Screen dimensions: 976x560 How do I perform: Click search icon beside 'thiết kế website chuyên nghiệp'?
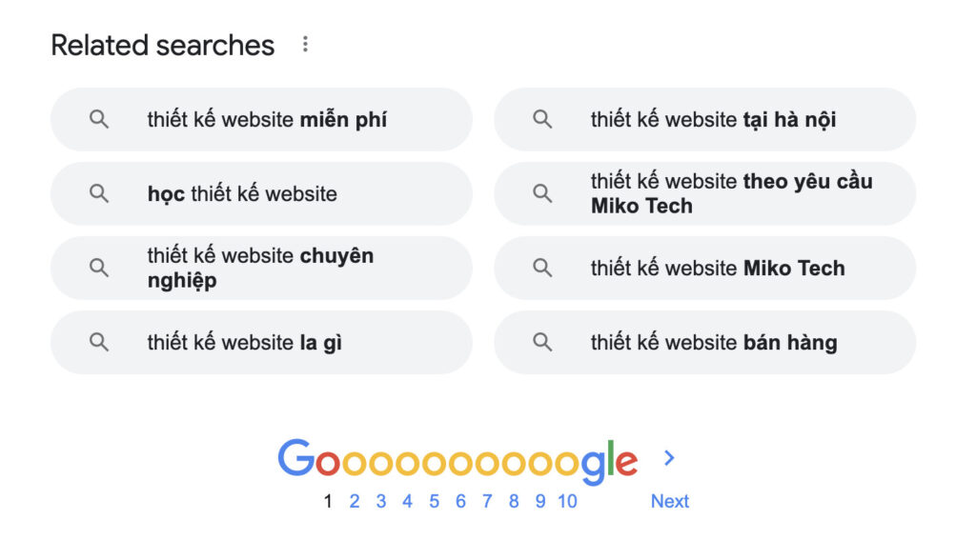[99, 268]
